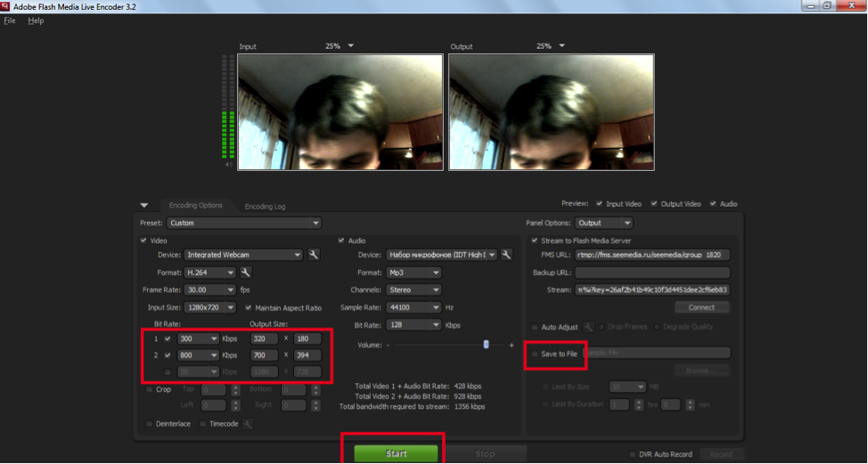Open Timecode settings wrench

tap(249, 424)
